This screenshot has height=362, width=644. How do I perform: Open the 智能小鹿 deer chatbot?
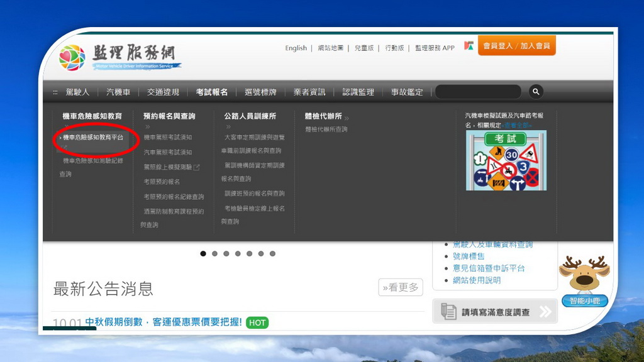[x=583, y=280]
